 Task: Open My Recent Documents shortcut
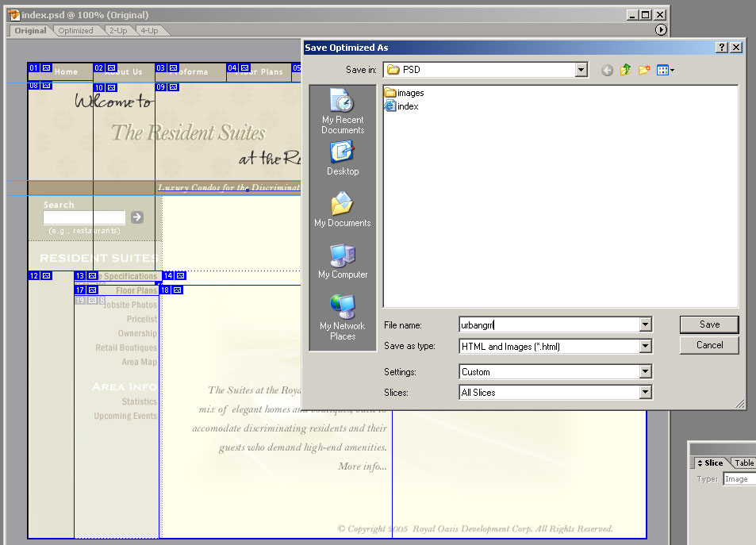click(x=343, y=112)
